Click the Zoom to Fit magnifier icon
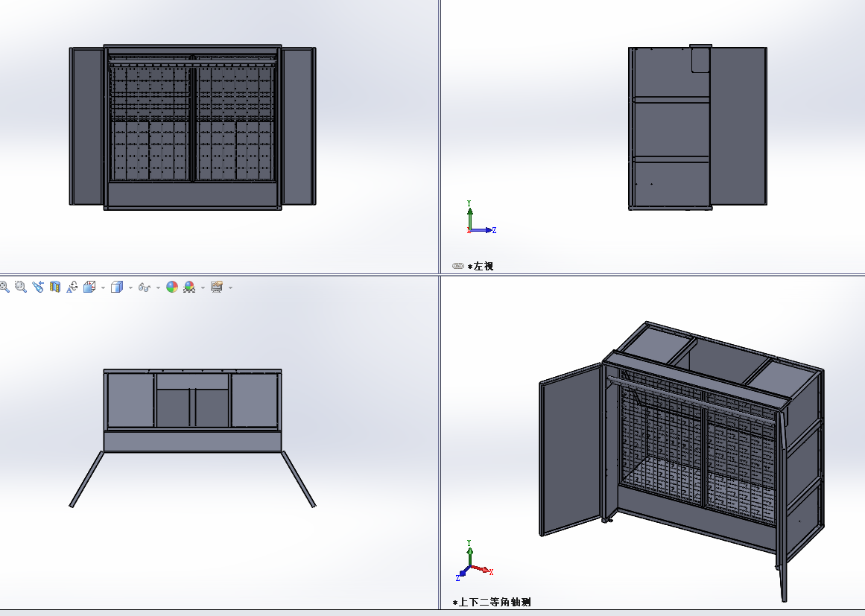This screenshot has height=616, width=865. point(4,287)
